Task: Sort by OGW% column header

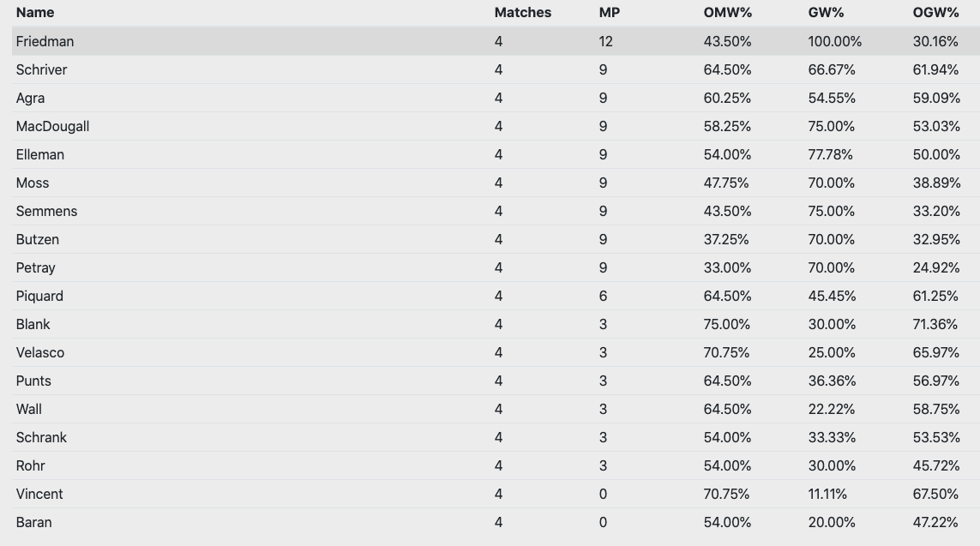Action: (935, 13)
